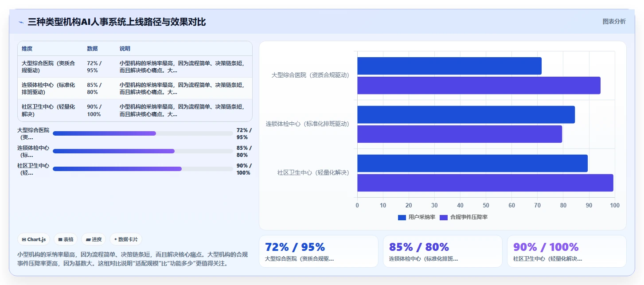The width and height of the screenshot is (644, 285).
Task: Click the 维度 column header
Action: 27,49
